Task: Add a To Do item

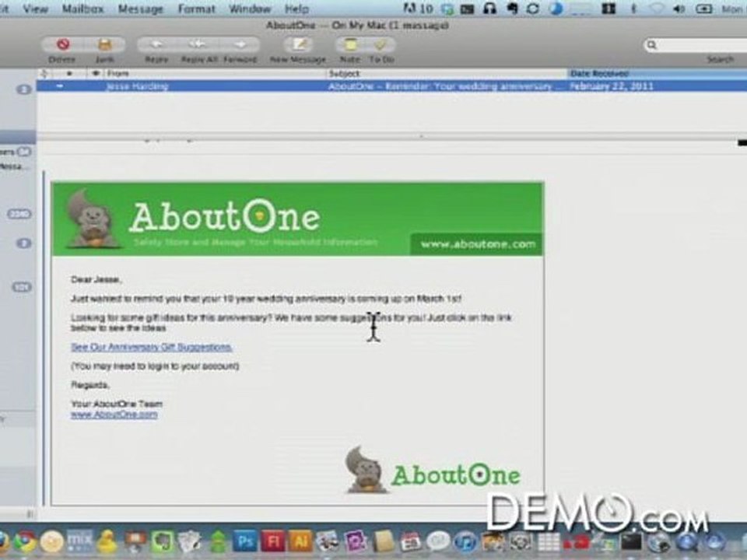Action: point(381,45)
